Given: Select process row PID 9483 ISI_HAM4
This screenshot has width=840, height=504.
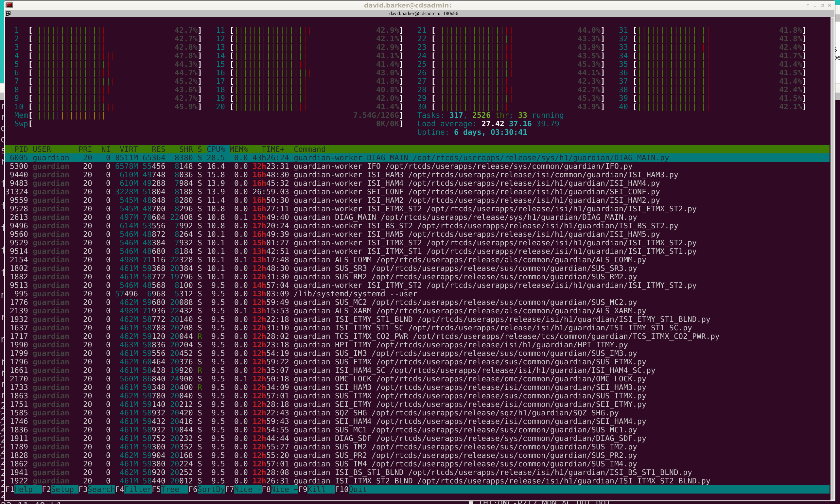Looking at the screenshot, I should (x=417, y=183).
